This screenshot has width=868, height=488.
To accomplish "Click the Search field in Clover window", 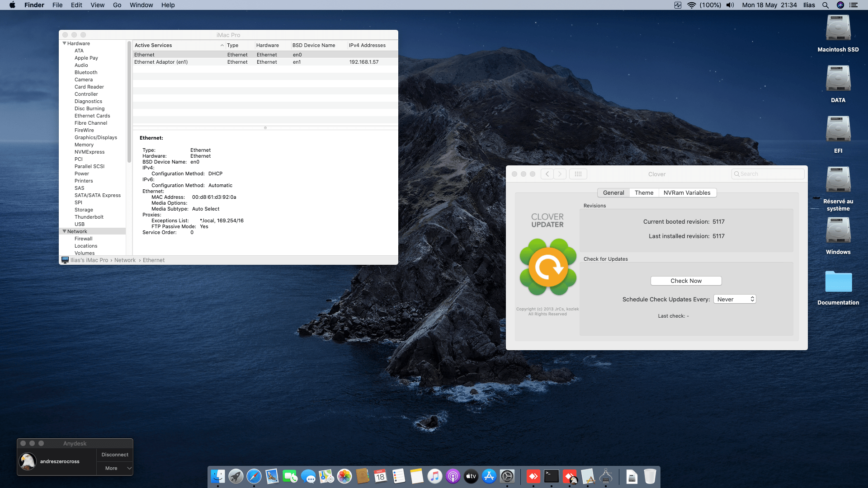I will (x=768, y=174).
